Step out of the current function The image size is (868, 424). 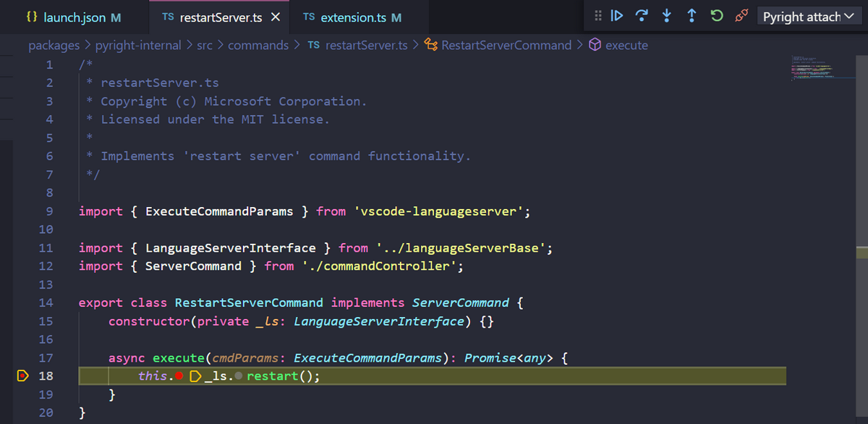[x=692, y=16]
